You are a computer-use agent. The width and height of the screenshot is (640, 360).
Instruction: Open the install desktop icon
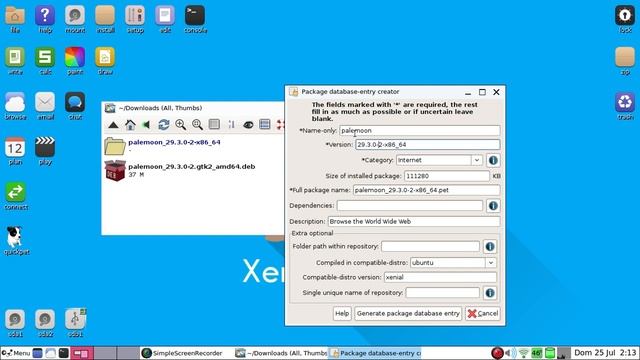tap(105, 19)
